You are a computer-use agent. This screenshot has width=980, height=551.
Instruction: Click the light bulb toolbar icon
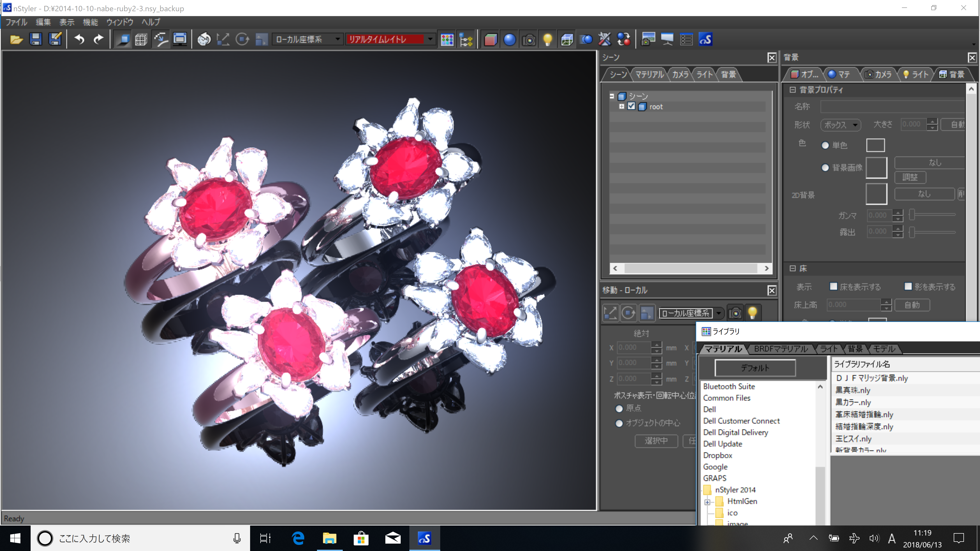pyautogui.click(x=548, y=40)
